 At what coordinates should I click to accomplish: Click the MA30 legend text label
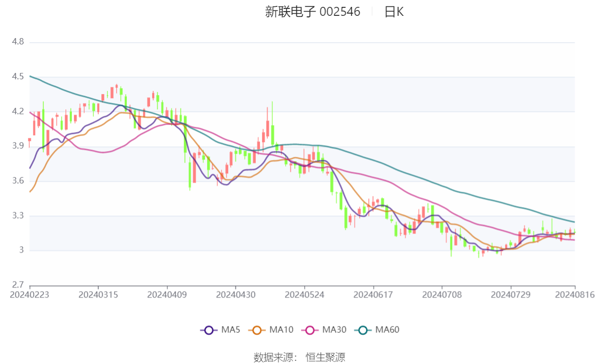(x=334, y=330)
